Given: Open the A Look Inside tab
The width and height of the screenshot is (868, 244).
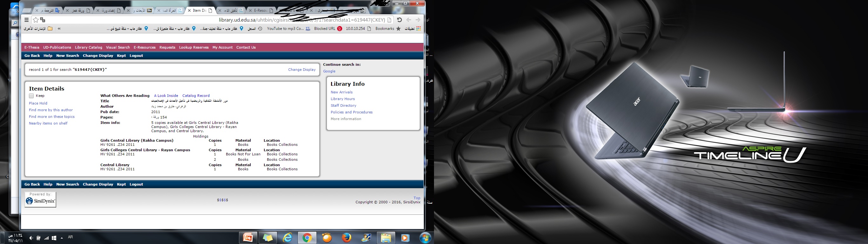Looking at the screenshot, I should pos(166,96).
